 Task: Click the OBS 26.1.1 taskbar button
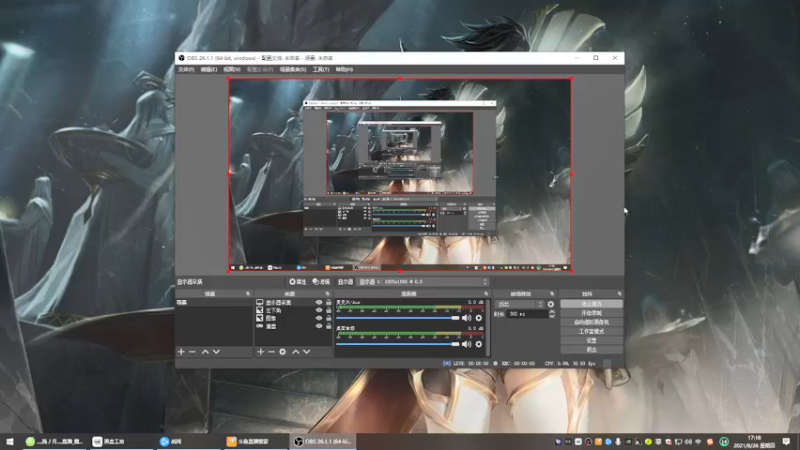click(x=323, y=441)
